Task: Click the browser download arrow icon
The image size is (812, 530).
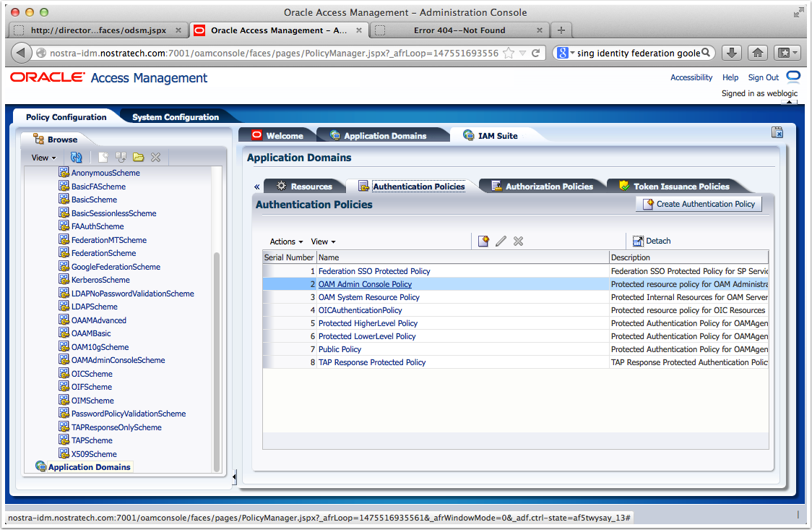Action: point(730,52)
